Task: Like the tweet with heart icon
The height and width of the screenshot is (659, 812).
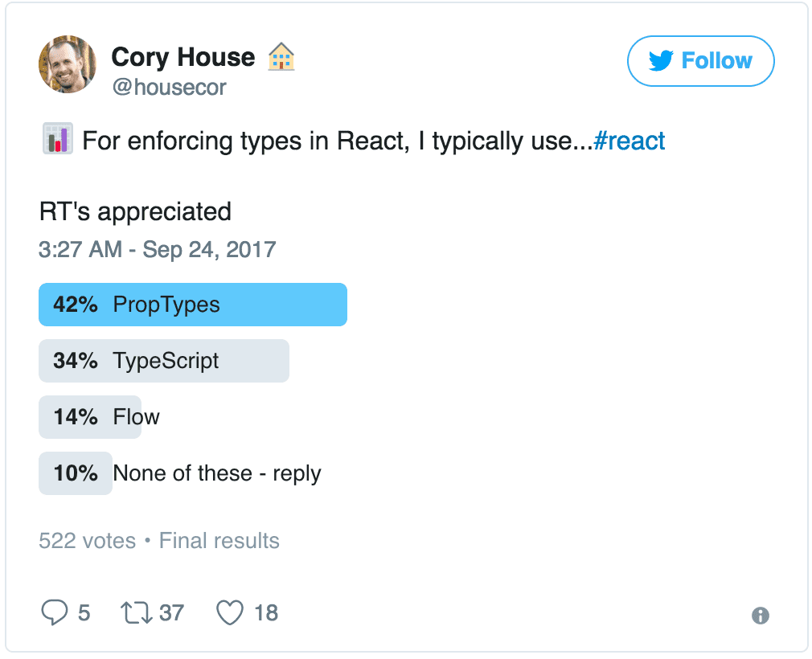Action: pos(230,613)
